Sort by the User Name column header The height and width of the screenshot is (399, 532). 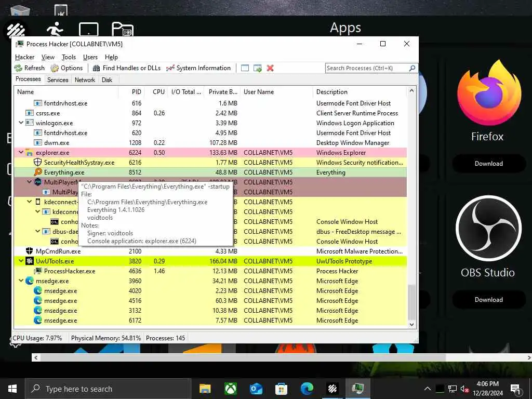click(277, 92)
